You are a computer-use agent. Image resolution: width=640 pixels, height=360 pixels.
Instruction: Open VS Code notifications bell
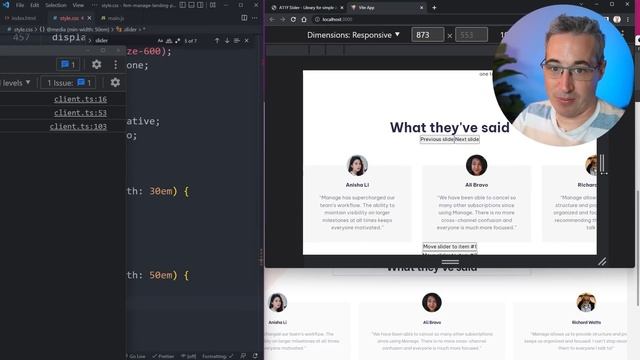click(x=255, y=356)
